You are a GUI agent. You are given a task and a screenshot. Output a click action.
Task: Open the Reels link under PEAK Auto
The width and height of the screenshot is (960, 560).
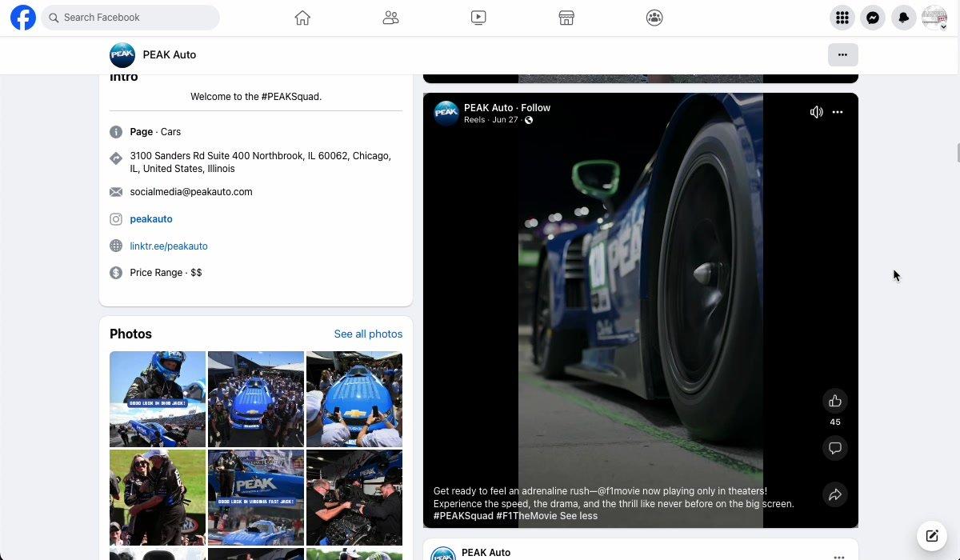[474, 120]
